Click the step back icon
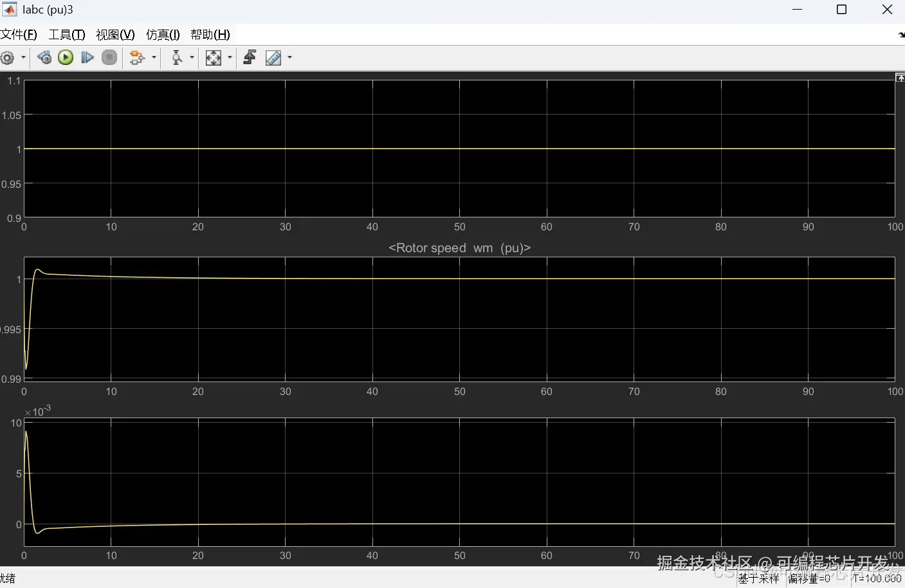Screen dimensions: 905x588 (x=44, y=58)
